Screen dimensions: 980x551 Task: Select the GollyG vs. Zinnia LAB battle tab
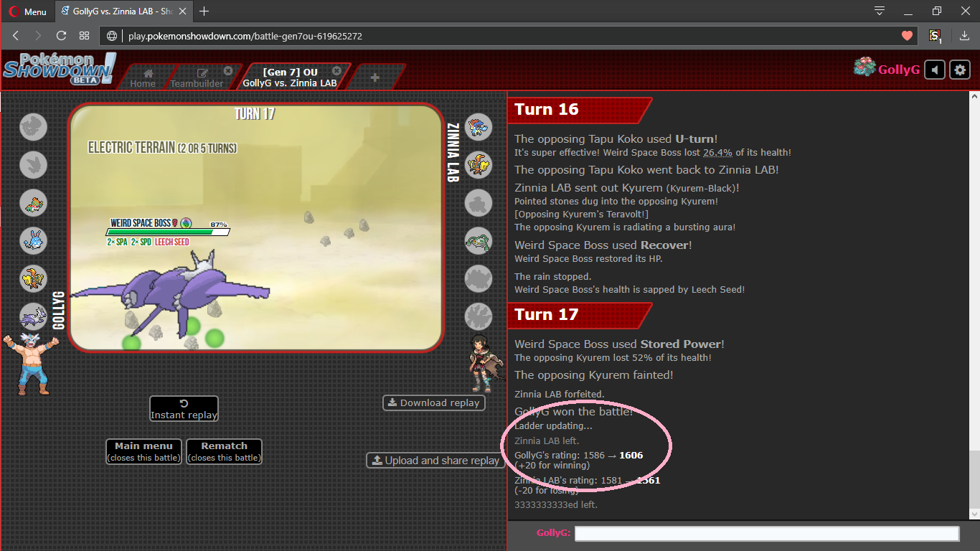pos(290,77)
